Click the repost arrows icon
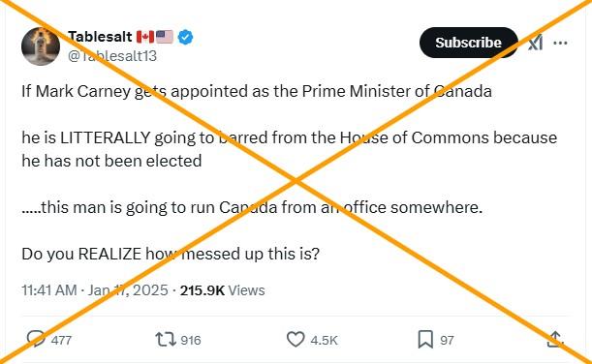 (166, 339)
